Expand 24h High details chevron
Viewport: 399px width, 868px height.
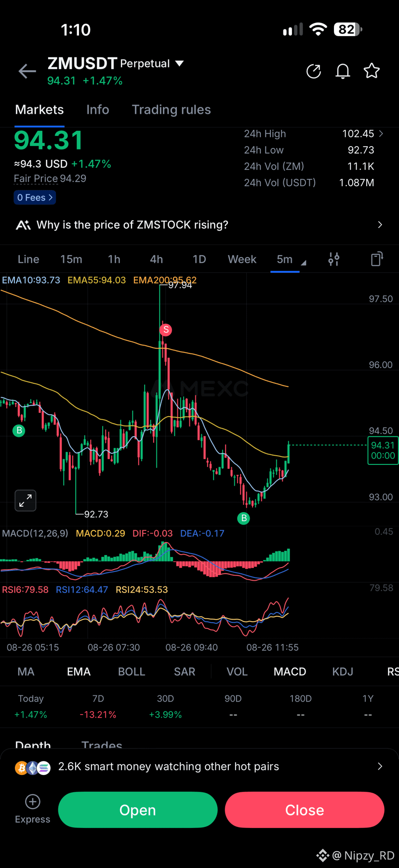point(381,134)
